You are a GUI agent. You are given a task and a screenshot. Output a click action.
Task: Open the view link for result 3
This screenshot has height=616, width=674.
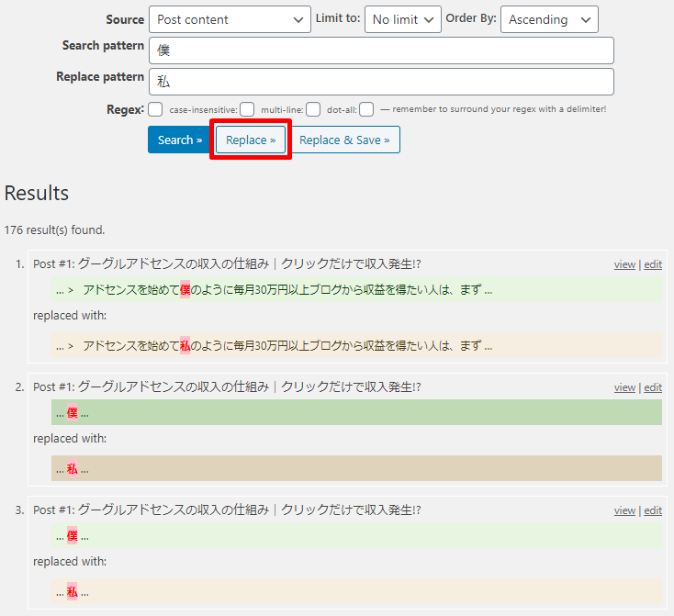[624, 510]
